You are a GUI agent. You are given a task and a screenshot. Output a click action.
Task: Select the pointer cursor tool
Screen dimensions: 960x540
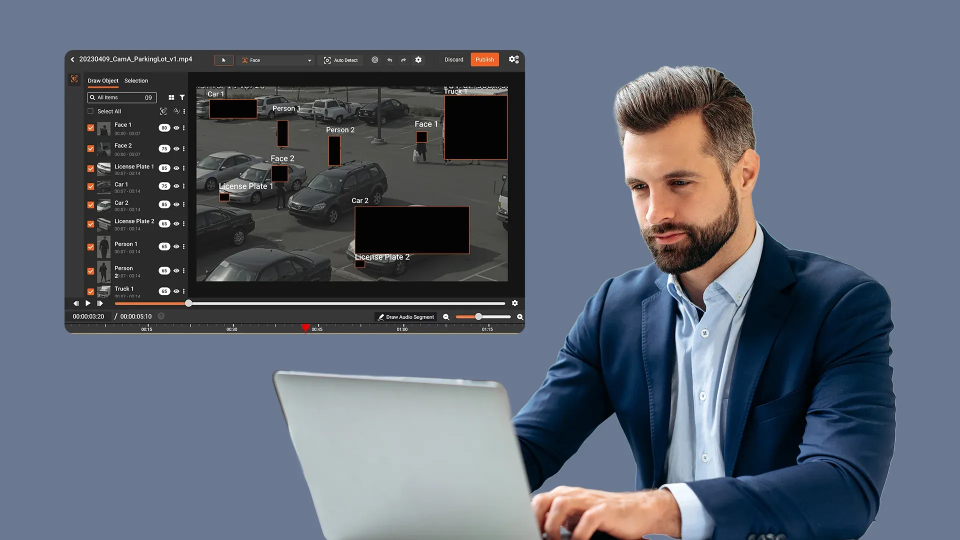[223, 60]
